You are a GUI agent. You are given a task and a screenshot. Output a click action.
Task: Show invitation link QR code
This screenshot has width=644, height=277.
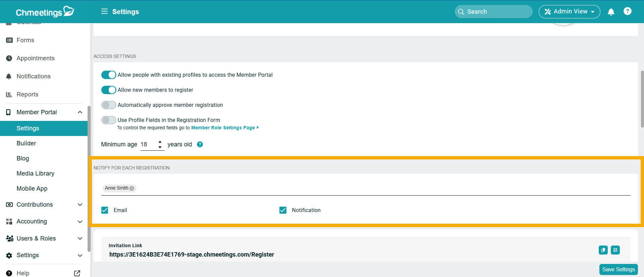coord(615,250)
